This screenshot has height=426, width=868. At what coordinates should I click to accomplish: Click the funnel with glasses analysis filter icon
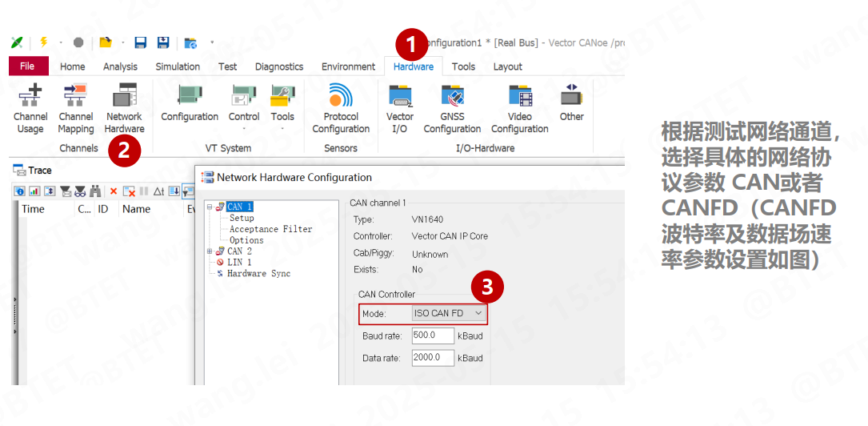[x=80, y=191]
